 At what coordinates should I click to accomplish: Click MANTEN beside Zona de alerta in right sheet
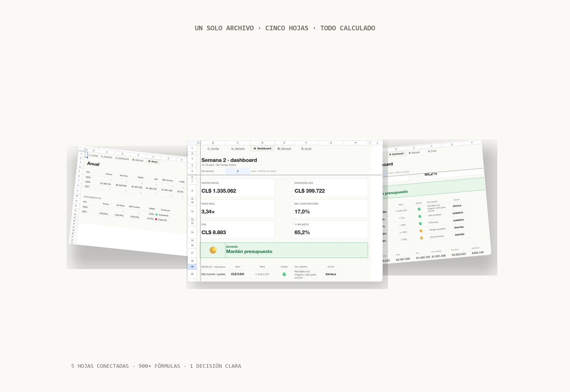(x=460, y=234)
